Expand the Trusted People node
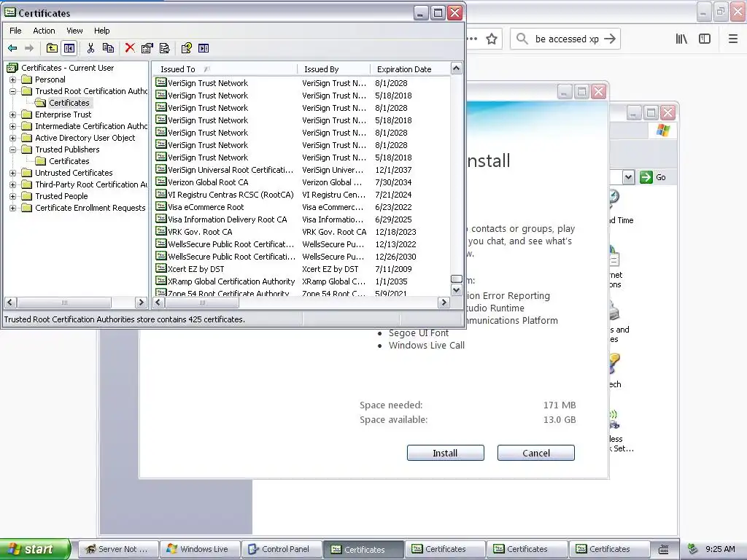Viewport: 747px width, 560px height. pos(13,196)
